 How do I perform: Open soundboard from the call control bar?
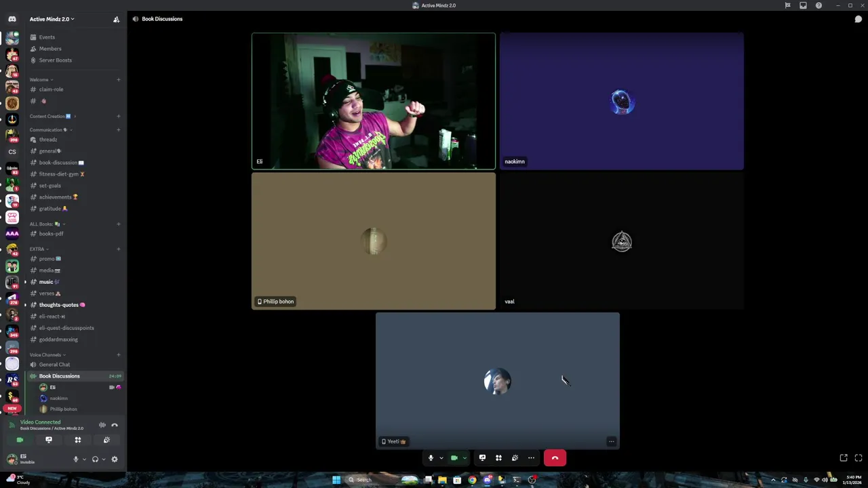(515, 458)
